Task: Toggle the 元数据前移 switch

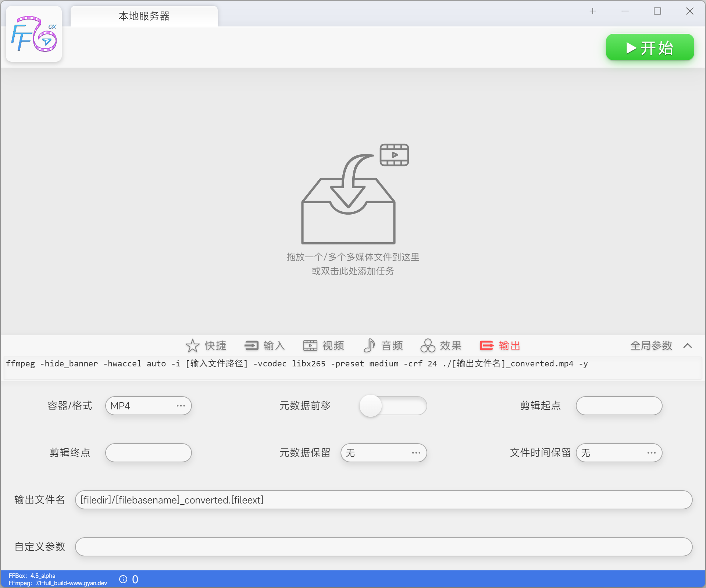Action: click(393, 406)
